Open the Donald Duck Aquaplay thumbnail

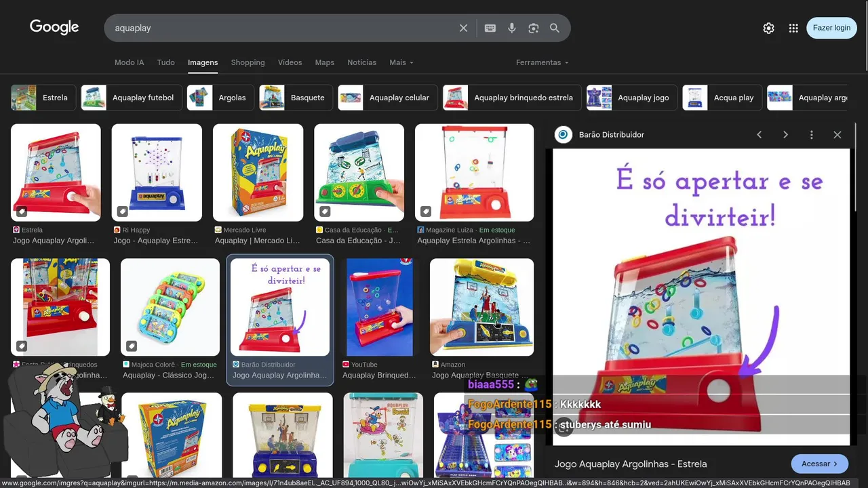click(x=383, y=436)
